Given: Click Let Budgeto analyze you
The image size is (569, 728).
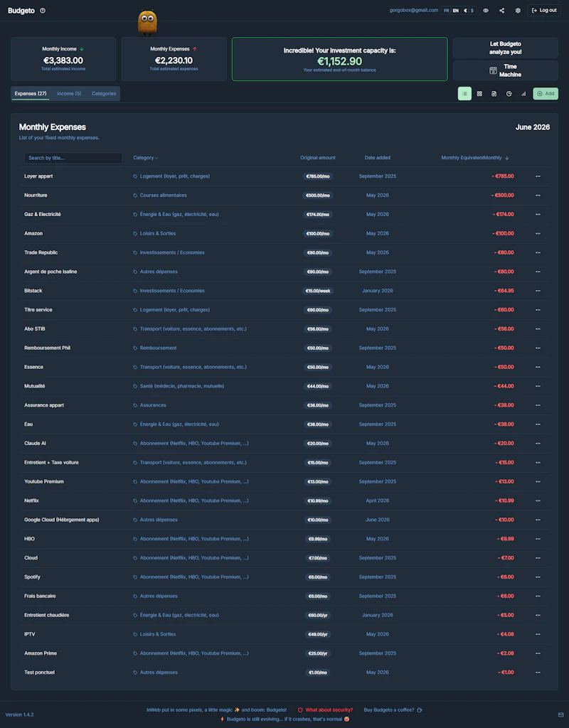Looking at the screenshot, I should (506, 48).
